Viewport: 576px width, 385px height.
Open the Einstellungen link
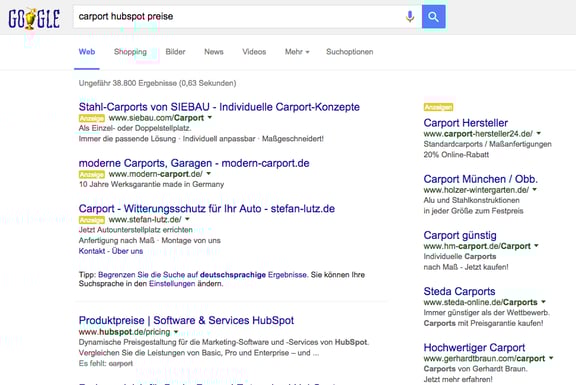(x=172, y=284)
